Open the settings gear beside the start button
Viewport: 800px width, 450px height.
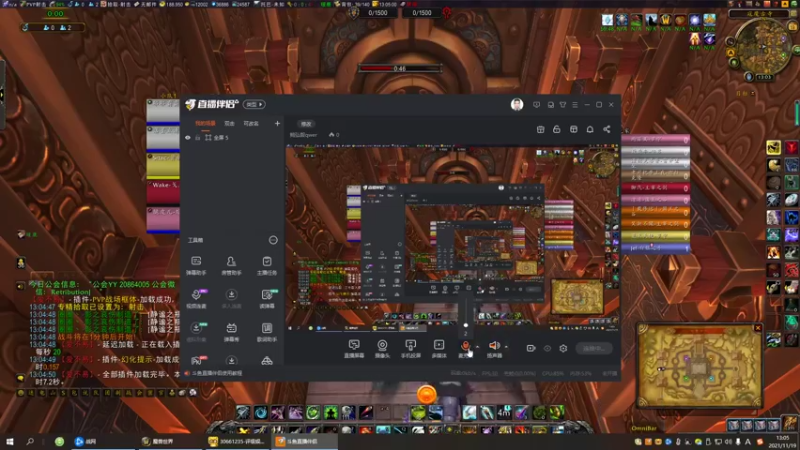click(x=563, y=348)
